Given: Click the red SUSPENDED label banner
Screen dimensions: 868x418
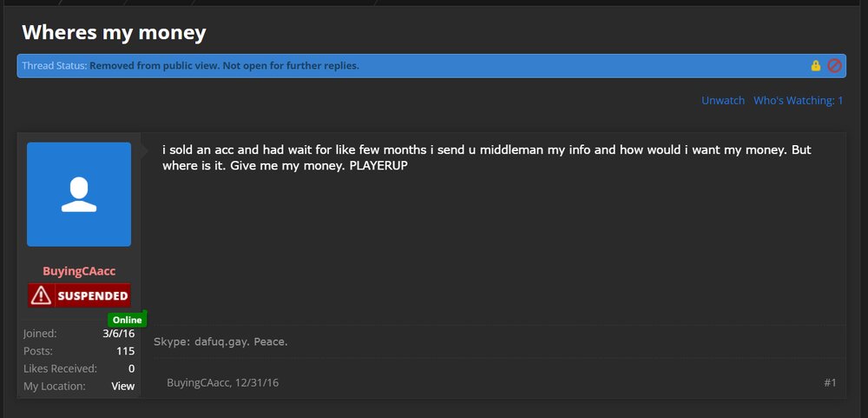Looking at the screenshot, I should [x=79, y=295].
